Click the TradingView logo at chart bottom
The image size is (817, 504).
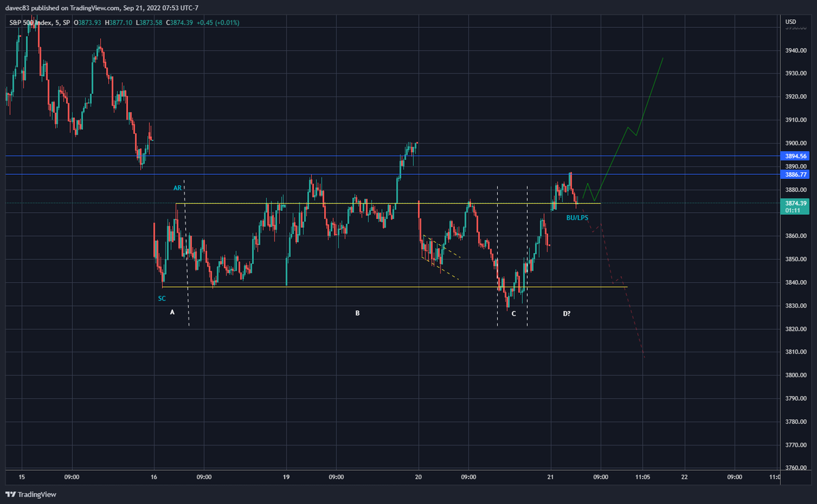(x=31, y=494)
